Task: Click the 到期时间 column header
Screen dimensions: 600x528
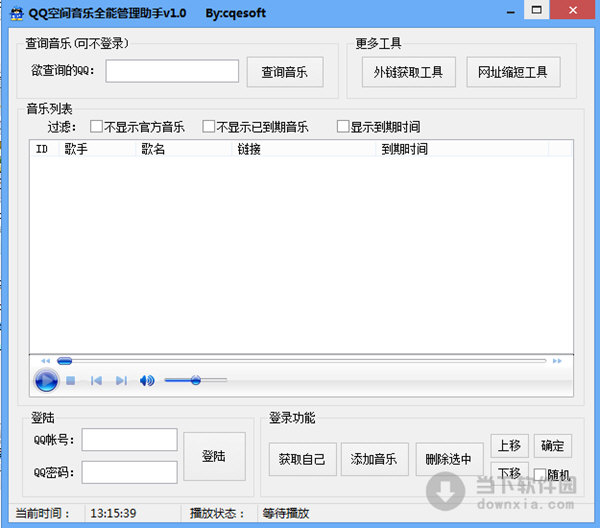Action: coord(462,149)
